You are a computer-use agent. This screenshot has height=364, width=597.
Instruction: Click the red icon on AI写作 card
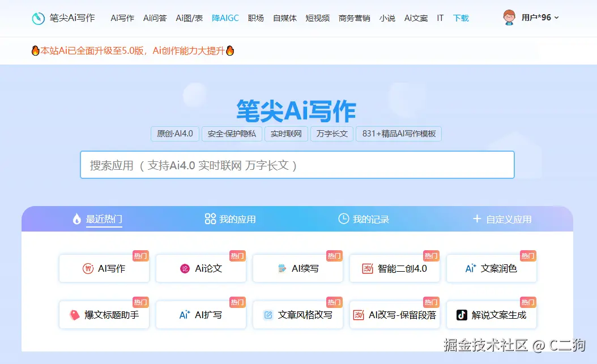point(88,268)
